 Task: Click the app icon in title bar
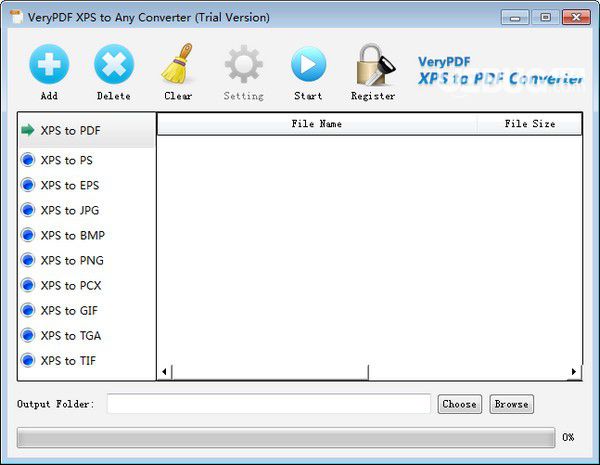[15, 17]
